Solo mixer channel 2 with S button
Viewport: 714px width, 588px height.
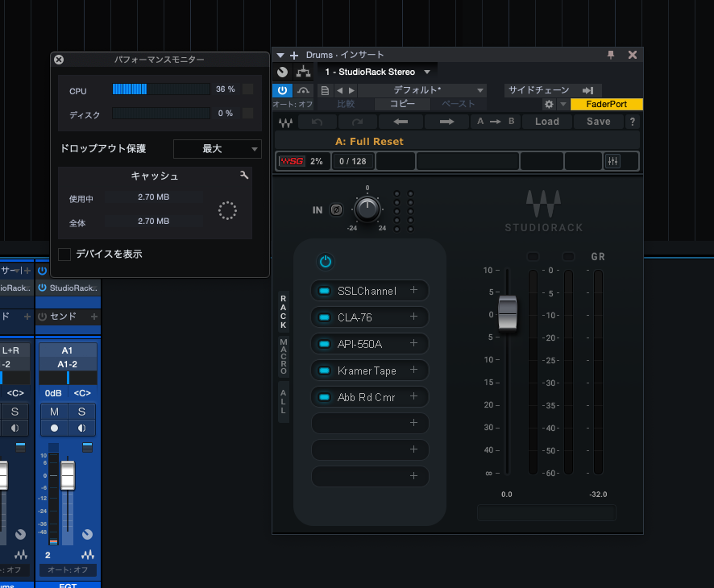(82, 412)
